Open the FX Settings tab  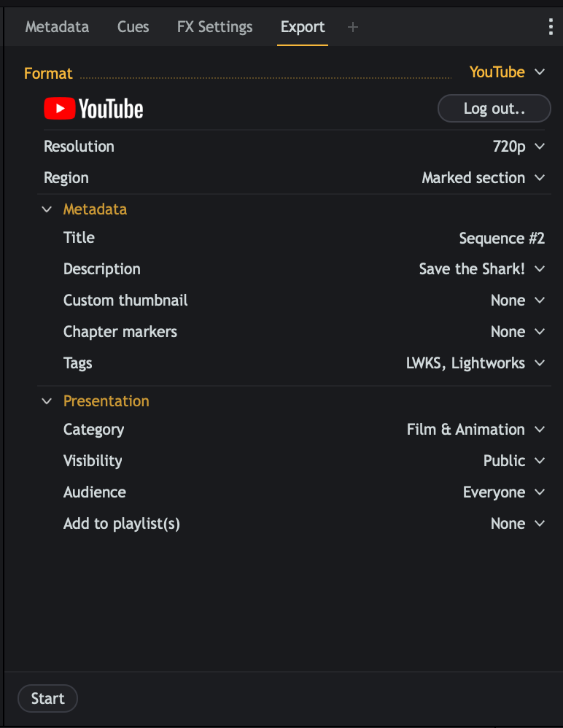click(x=214, y=27)
